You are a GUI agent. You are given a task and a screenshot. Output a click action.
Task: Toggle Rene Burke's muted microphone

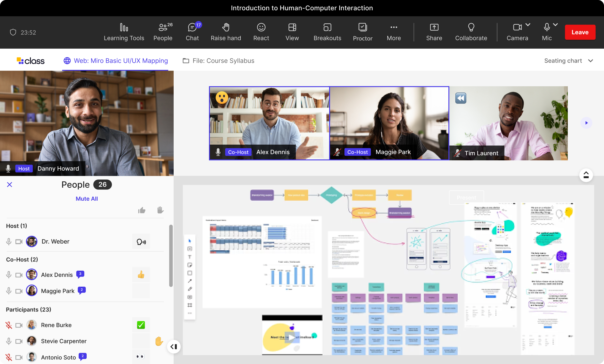tap(9, 325)
